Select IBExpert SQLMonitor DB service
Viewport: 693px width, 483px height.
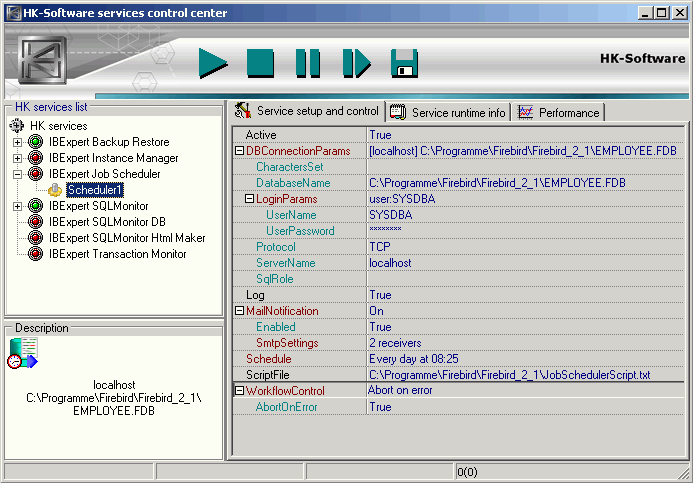coord(107,222)
